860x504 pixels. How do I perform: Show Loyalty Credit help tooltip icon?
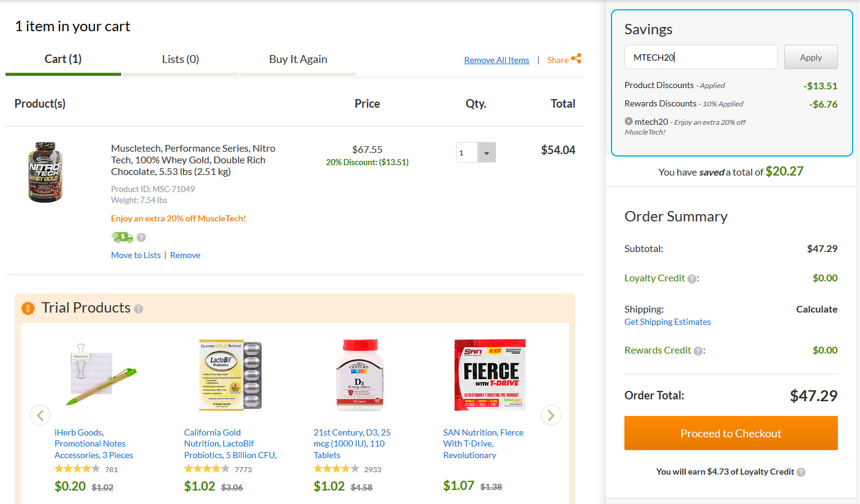(692, 279)
